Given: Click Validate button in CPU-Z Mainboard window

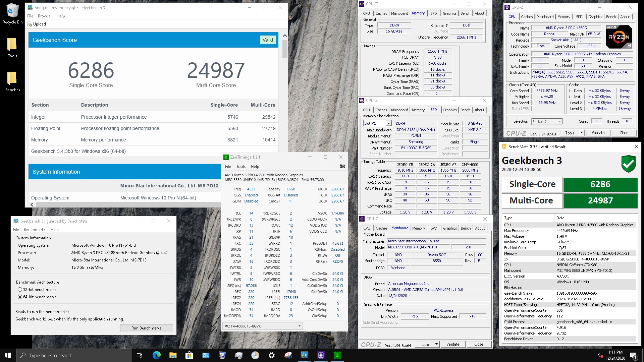Looking at the screenshot, I should (x=452, y=344).
